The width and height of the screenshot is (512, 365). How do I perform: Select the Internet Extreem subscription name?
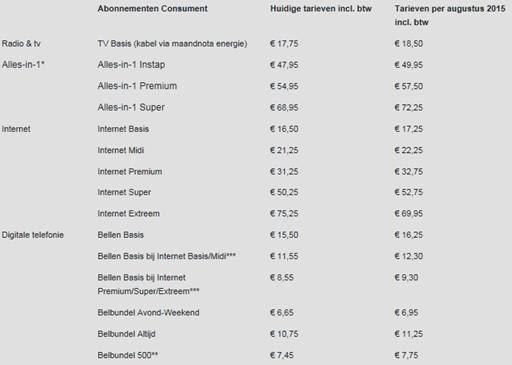tap(128, 214)
